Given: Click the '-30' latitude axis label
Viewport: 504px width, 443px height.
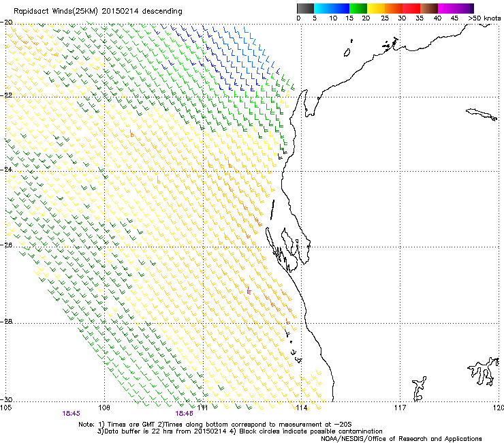Looking at the screenshot, I should click(x=6, y=399).
